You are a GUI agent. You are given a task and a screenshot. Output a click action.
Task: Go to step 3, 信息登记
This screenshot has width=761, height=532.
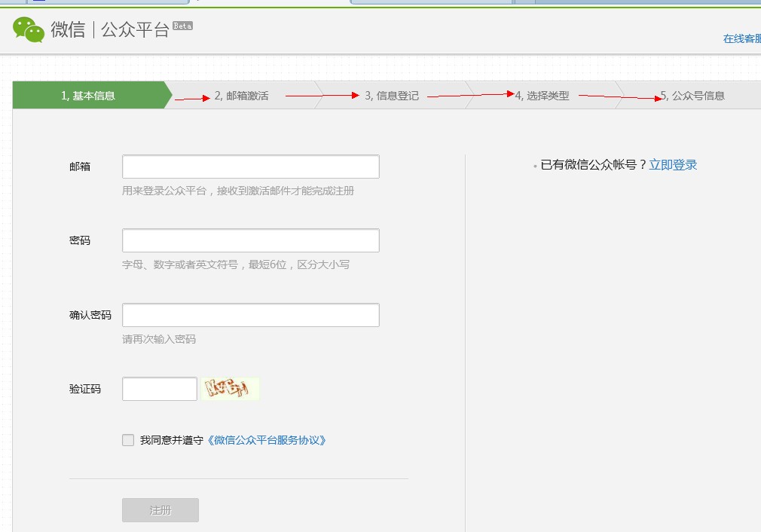pyautogui.click(x=392, y=96)
